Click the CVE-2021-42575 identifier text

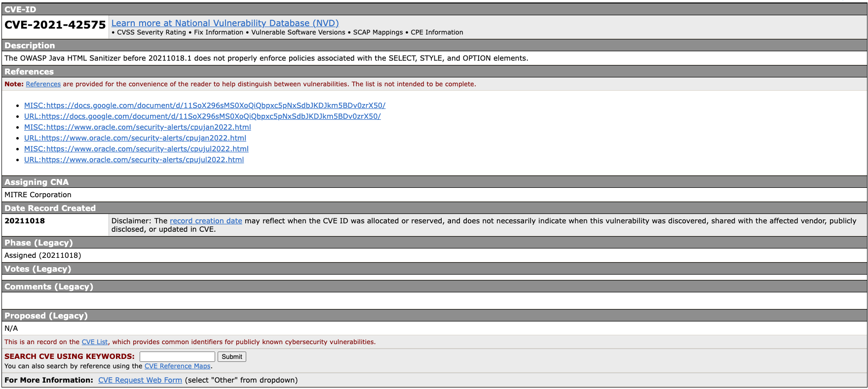tap(55, 25)
